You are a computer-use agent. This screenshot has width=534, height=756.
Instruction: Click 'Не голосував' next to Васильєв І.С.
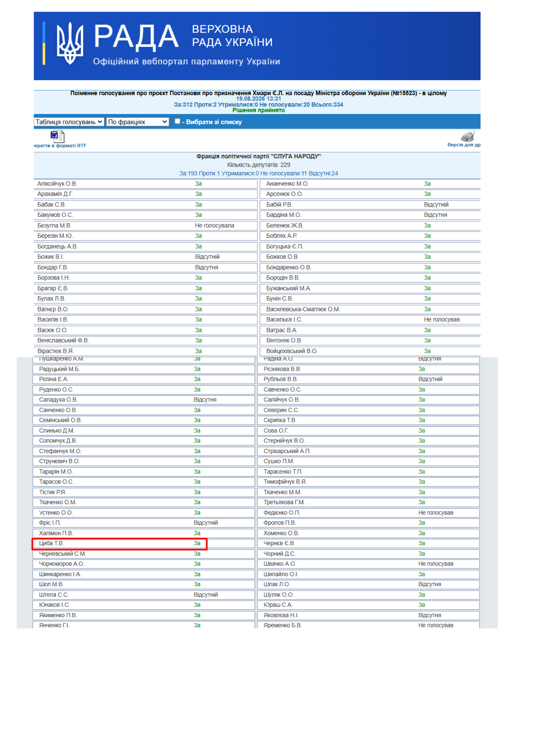(x=441, y=319)
